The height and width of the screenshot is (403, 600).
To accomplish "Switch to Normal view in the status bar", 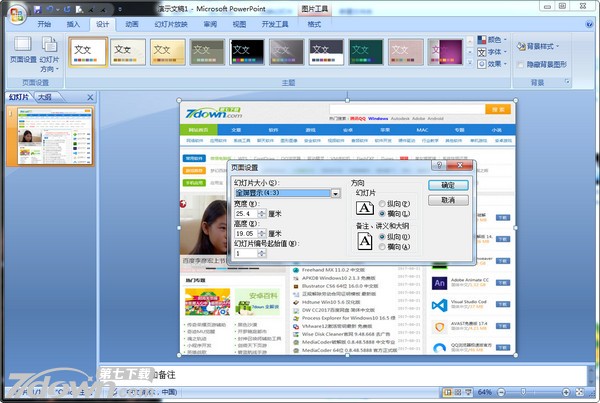I will (x=447, y=392).
